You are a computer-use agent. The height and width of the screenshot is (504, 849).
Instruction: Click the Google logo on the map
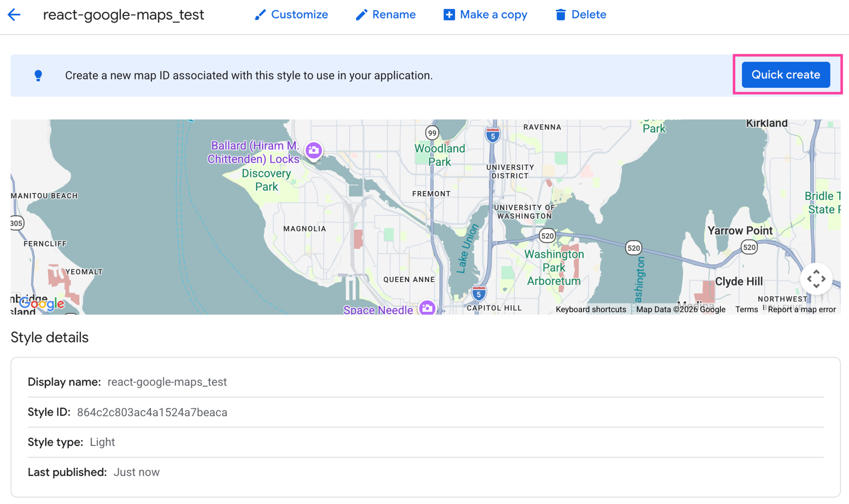click(x=41, y=303)
